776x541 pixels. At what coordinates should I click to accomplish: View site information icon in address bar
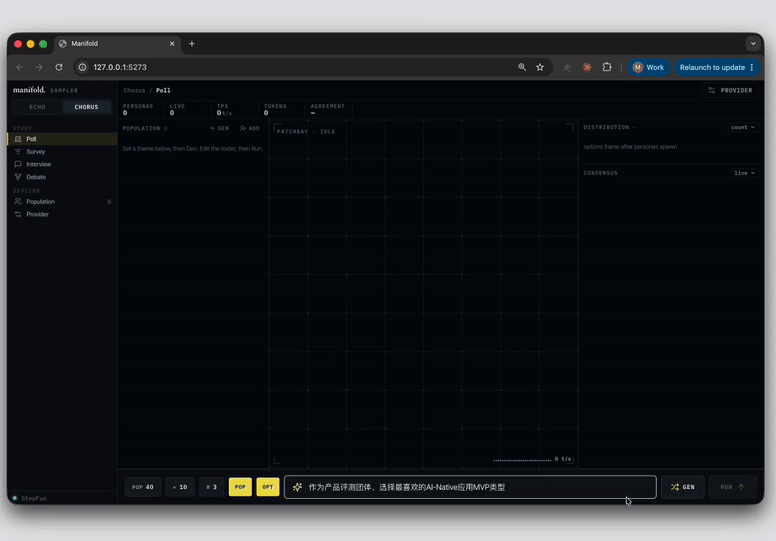coord(83,67)
